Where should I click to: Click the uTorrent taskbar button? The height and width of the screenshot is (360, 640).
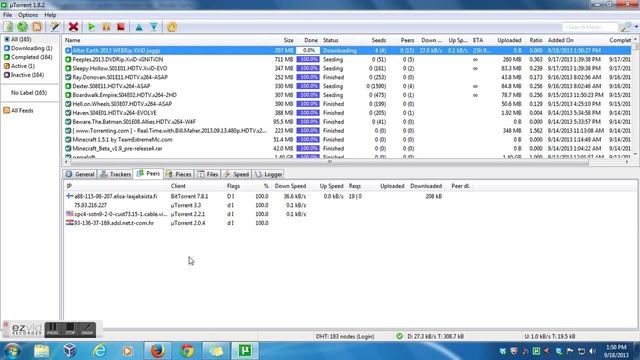point(245,351)
